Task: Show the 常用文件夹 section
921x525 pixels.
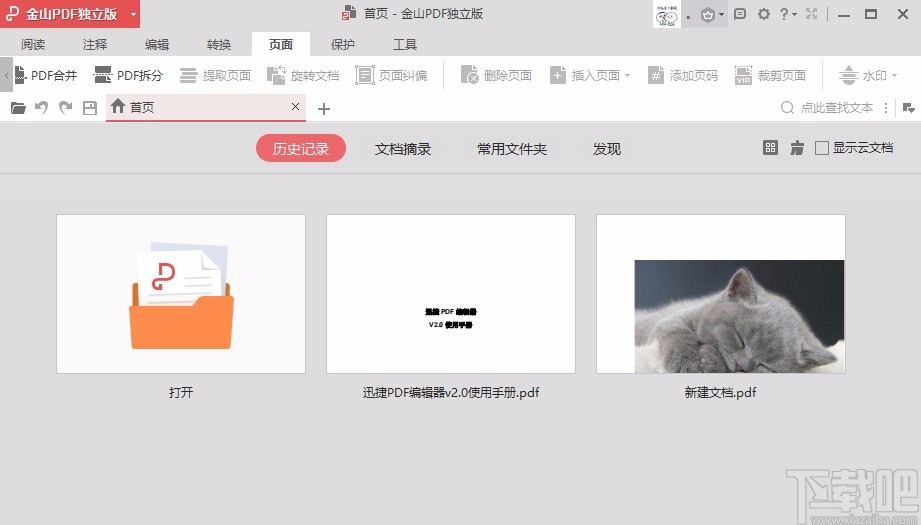Action: tap(512, 149)
